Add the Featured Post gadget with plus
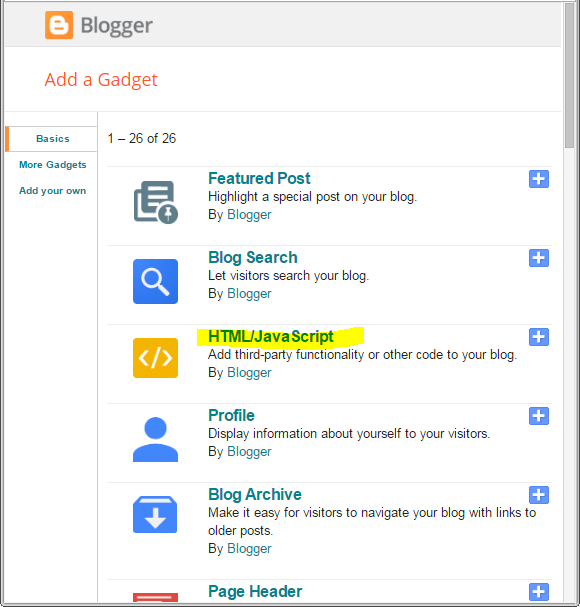This screenshot has width=580, height=607. click(539, 179)
